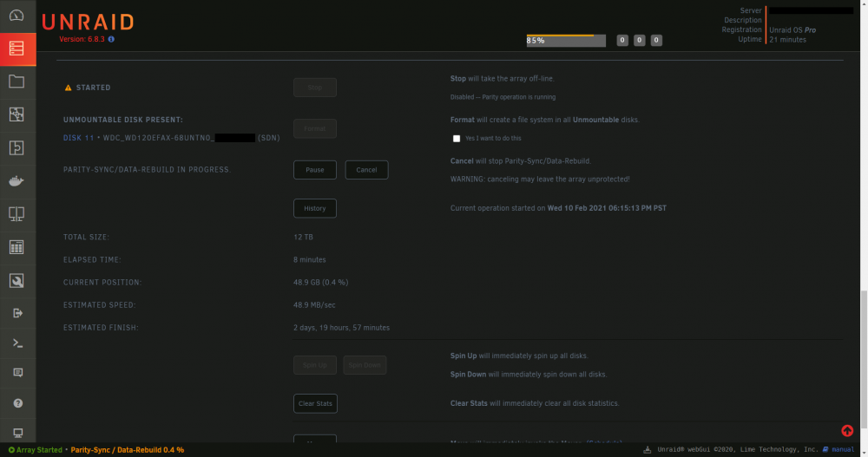This screenshot has height=457, width=868.
Task: Click the red back-to-top arrow icon
Action: coord(847,430)
